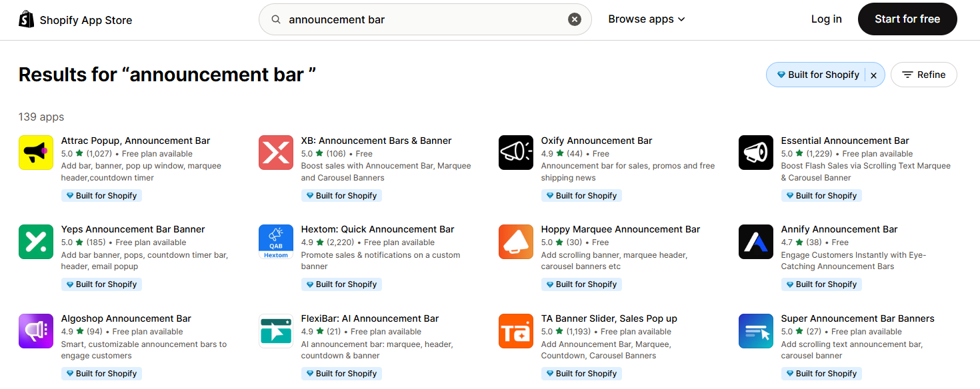Open the FlexiBar AI app icon
Viewport: 980px width, 389px height.
(276, 330)
